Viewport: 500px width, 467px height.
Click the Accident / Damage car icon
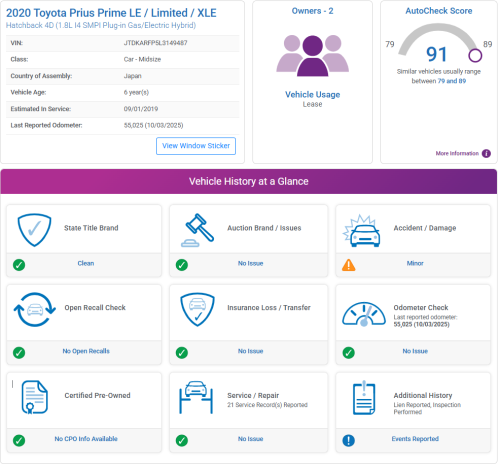click(361, 231)
